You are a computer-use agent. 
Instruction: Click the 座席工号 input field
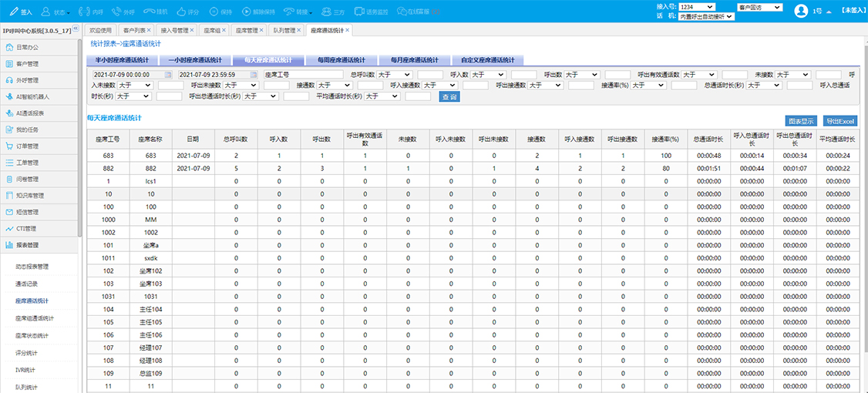(302, 75)
